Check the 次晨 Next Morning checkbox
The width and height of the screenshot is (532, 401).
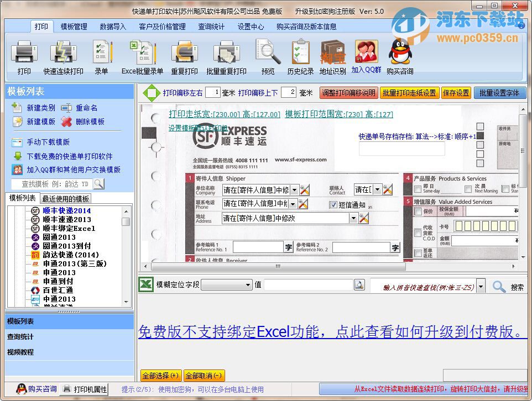pos(468,189)
